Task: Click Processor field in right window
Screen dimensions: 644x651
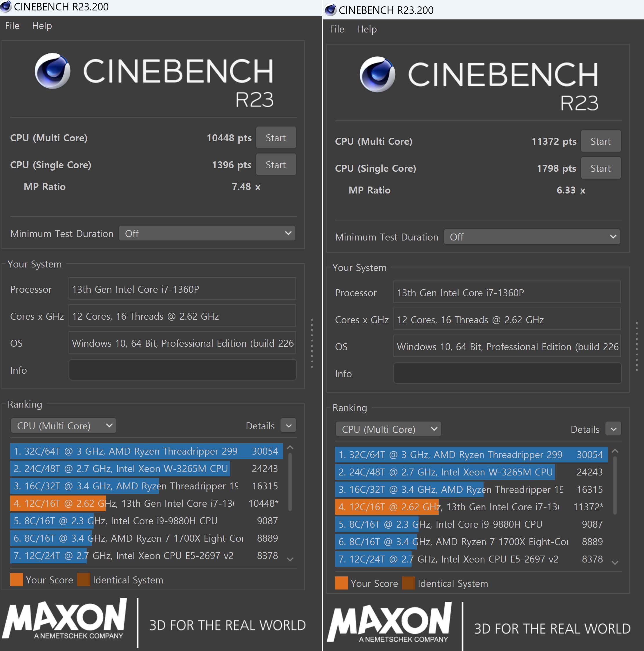Action: [x=507, y=292]
